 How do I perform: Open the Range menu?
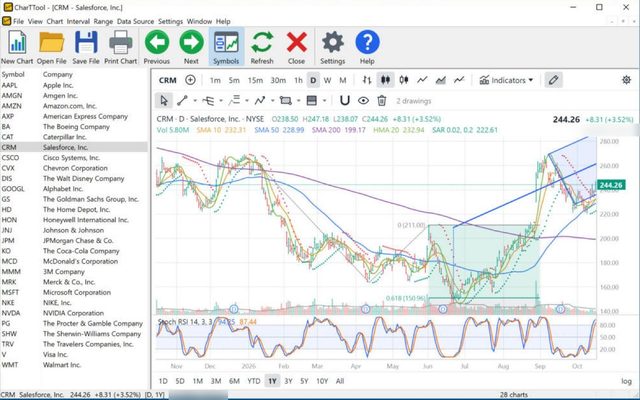coord(103,21)
